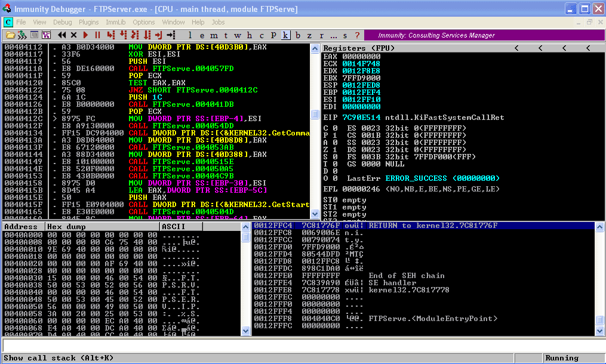Open the graph view toolbar icon
The height and width of the screenshot is (364, 606).
[47, 35]
